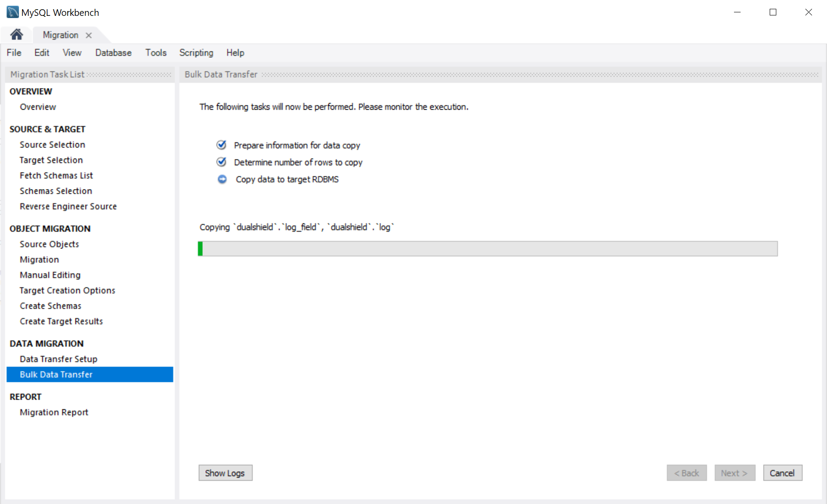Maximize the MySQL Workbench window
This screenshot has height=504, width=827.
pos(773,12)
